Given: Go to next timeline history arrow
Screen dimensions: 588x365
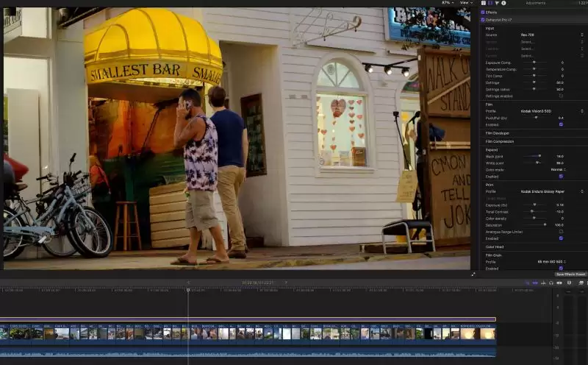Looking at the screenshot, I should pos(286,282).
